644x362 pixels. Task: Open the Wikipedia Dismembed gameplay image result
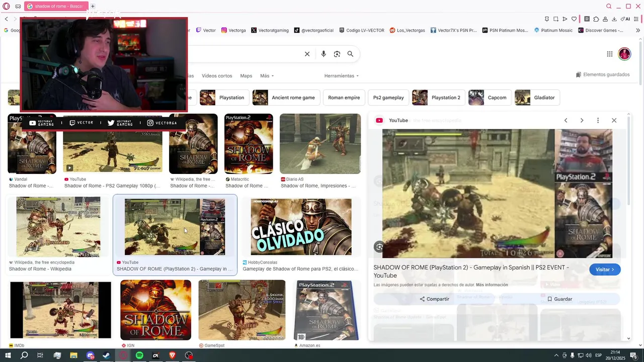(x=58, y=227)
